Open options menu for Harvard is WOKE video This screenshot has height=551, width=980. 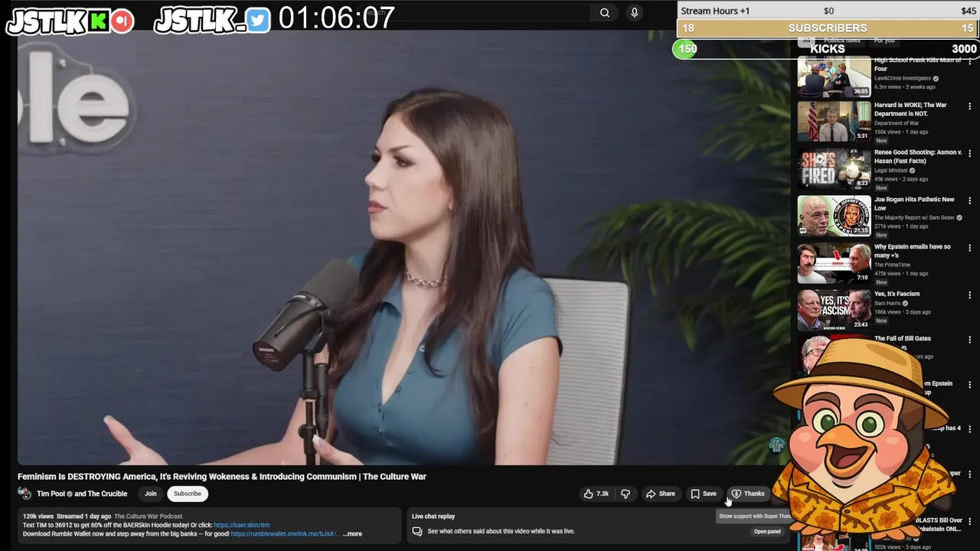(x=970, y=106)
